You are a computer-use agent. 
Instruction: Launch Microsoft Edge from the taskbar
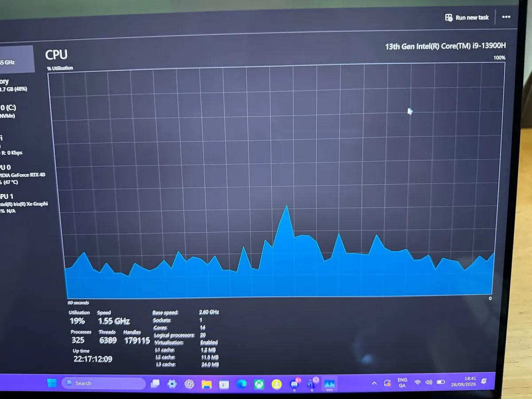click(x=241, y=384)
